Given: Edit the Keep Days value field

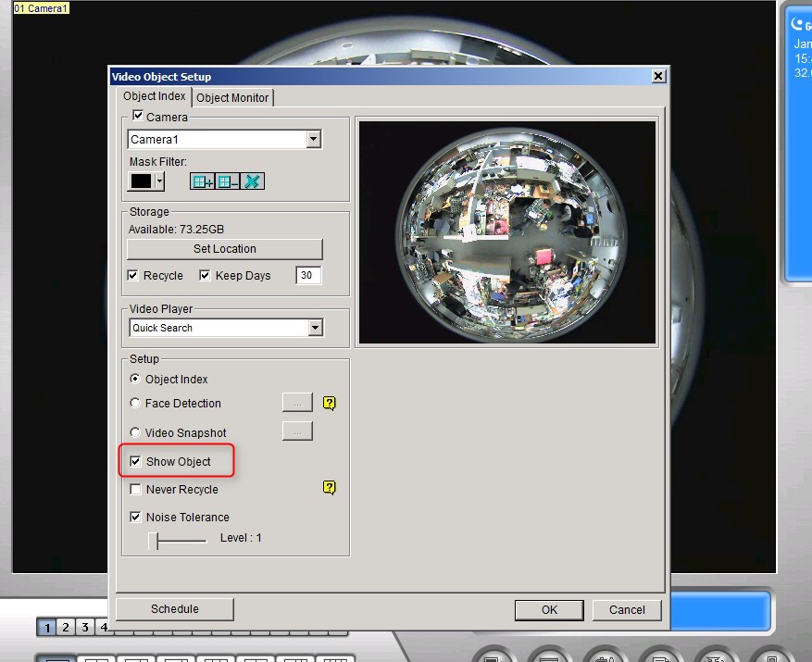Looking at the screenshot, I should click(308, 275).
